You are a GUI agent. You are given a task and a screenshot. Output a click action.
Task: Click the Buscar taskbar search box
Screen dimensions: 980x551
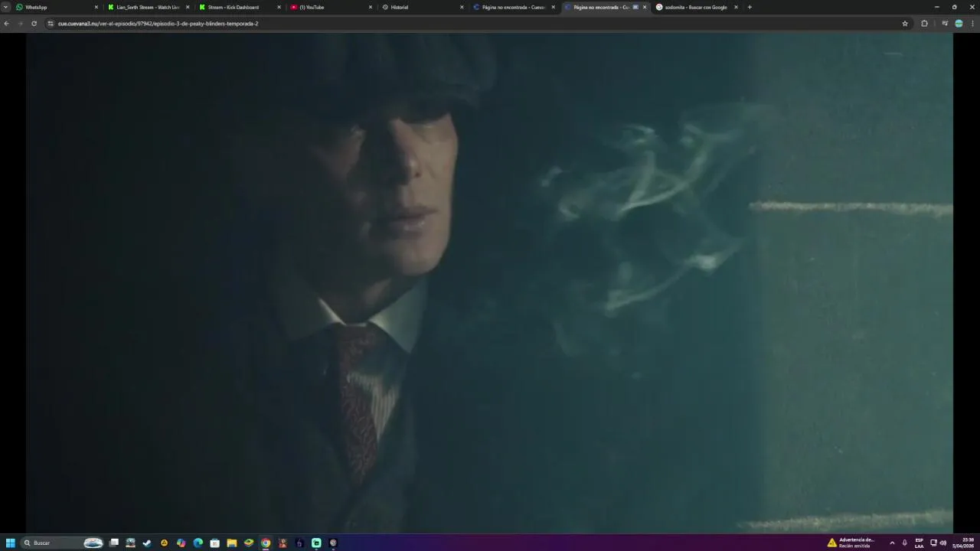63,543
